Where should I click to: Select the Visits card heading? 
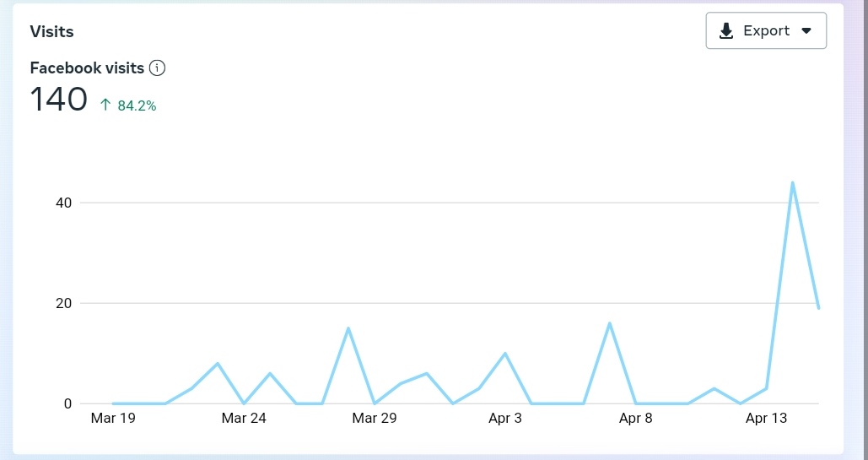(51, 32)
